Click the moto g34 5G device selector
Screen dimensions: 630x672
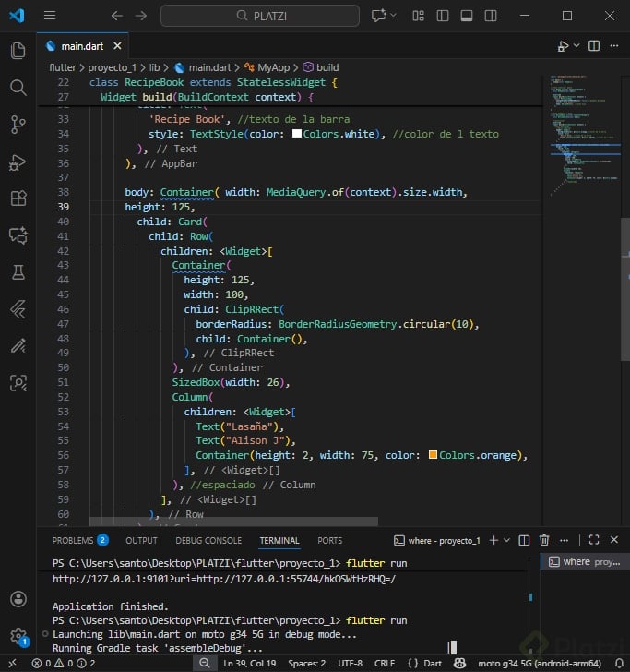tap(538, 663)
